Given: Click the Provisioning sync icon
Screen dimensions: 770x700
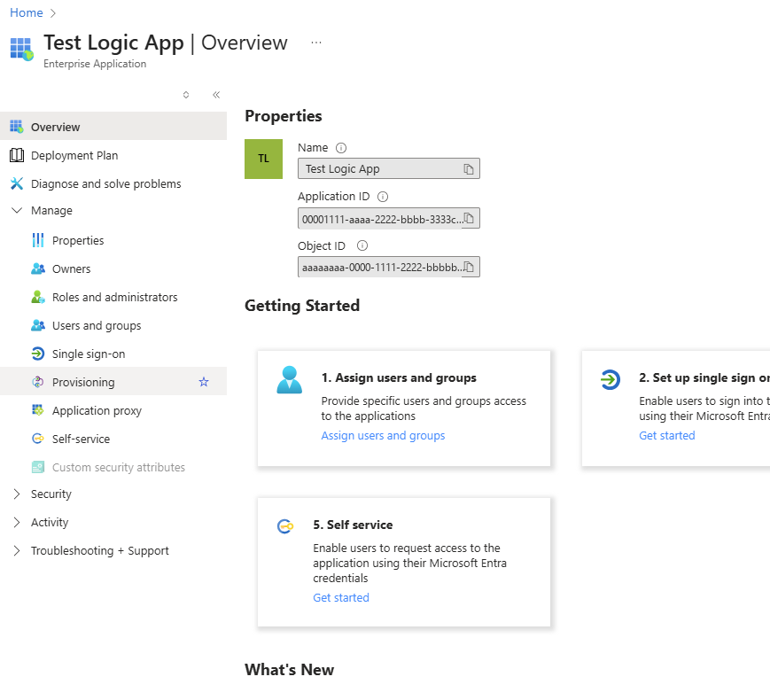Looking at the screenshot, I should pos(38,382).
